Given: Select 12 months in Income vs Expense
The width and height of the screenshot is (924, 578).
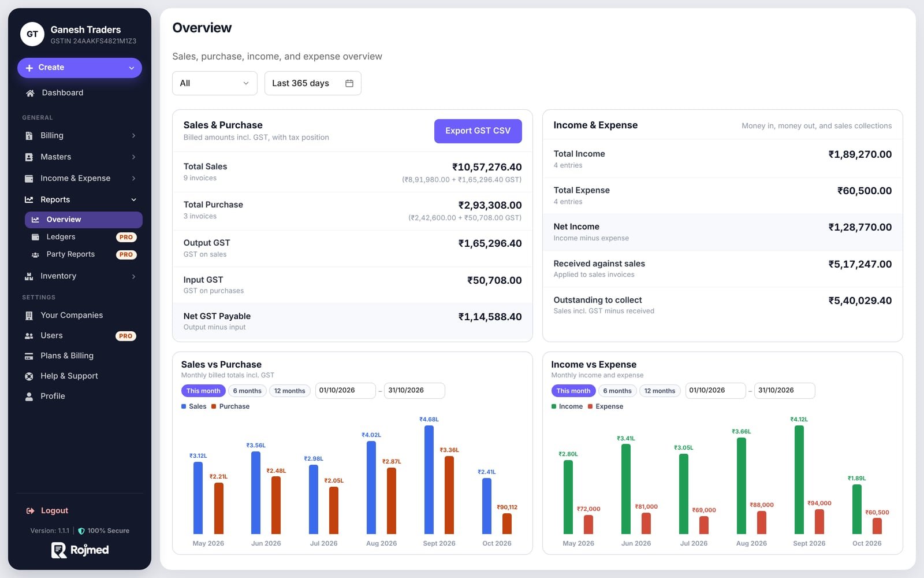Looking at the screenshot, I should (x=660, y=391).
